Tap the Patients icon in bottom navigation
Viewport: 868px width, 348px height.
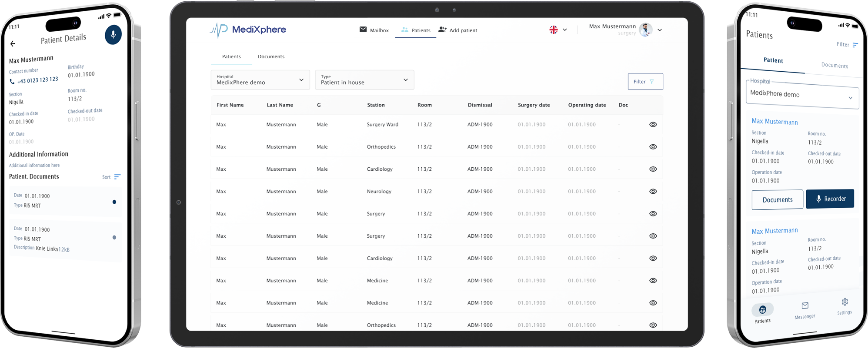tap(762, 310)
